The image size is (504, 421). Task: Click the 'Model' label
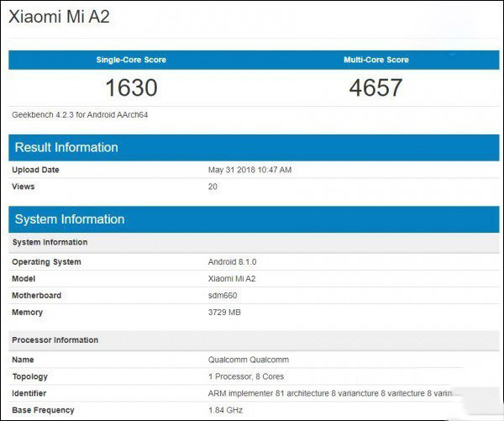[x=24, y=279]
